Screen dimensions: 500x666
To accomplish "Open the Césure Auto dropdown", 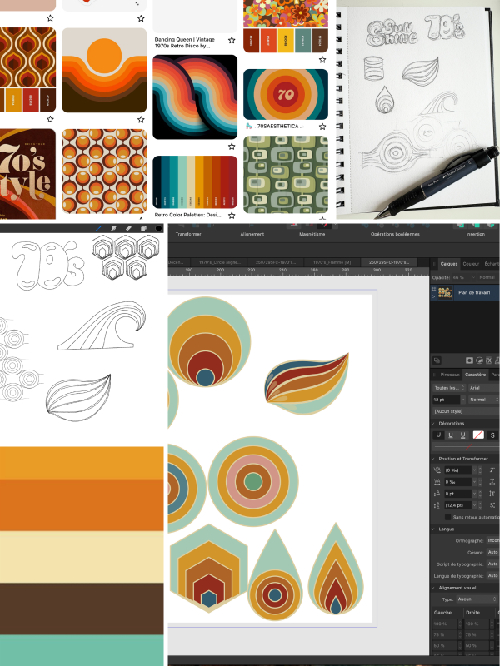I will (493, 552).
